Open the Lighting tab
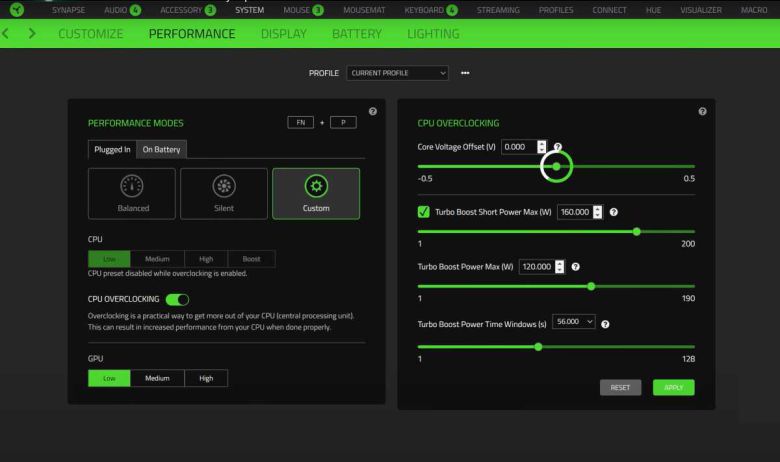Image resolution: width=780 pixels, height=462 pixels. [433, 34]
